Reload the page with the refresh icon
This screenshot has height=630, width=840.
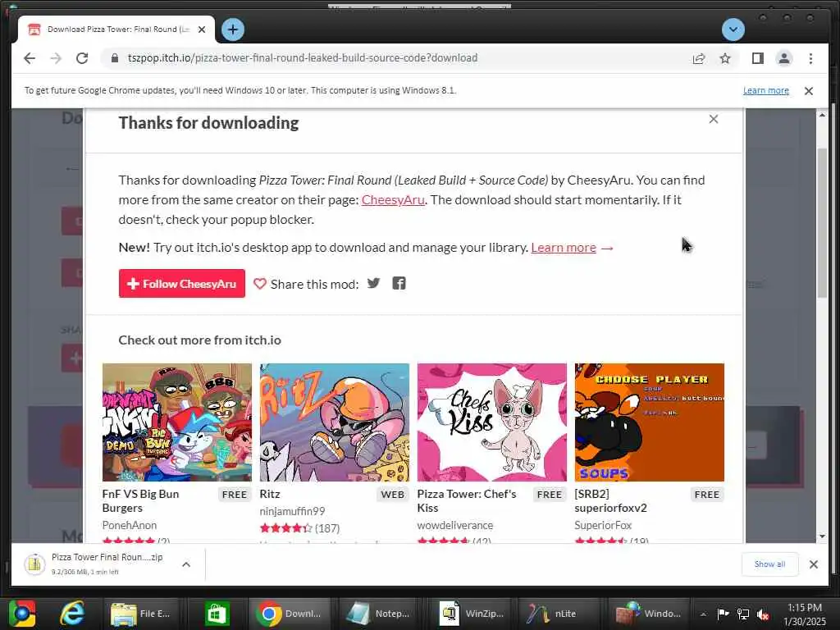click(82, 58)
